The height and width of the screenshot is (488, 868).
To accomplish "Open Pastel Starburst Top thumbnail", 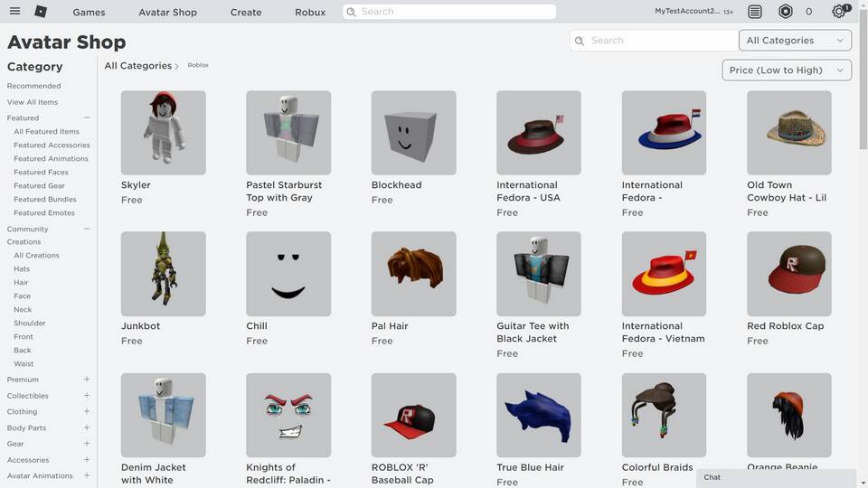I will [x=288, y=133].
